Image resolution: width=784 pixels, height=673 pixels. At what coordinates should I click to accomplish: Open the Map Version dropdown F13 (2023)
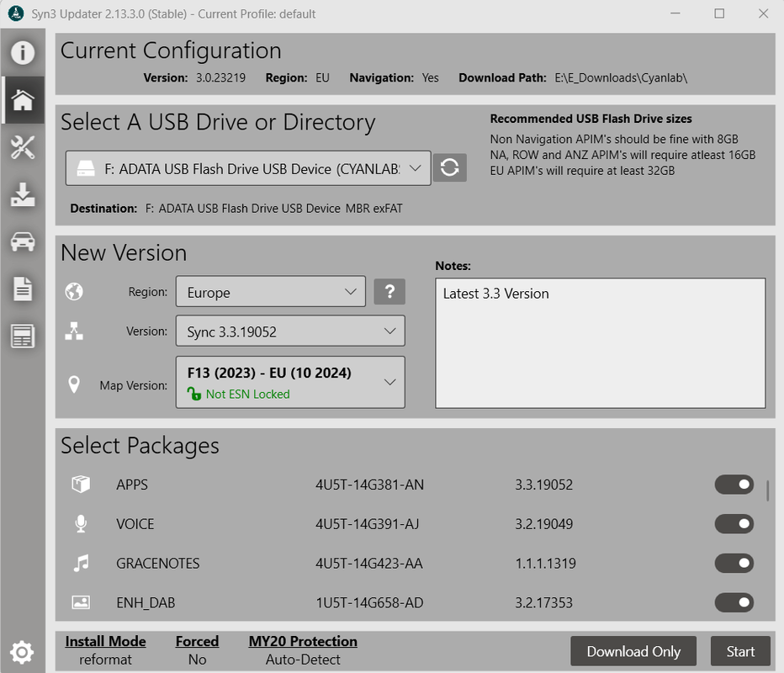(290, 383)
